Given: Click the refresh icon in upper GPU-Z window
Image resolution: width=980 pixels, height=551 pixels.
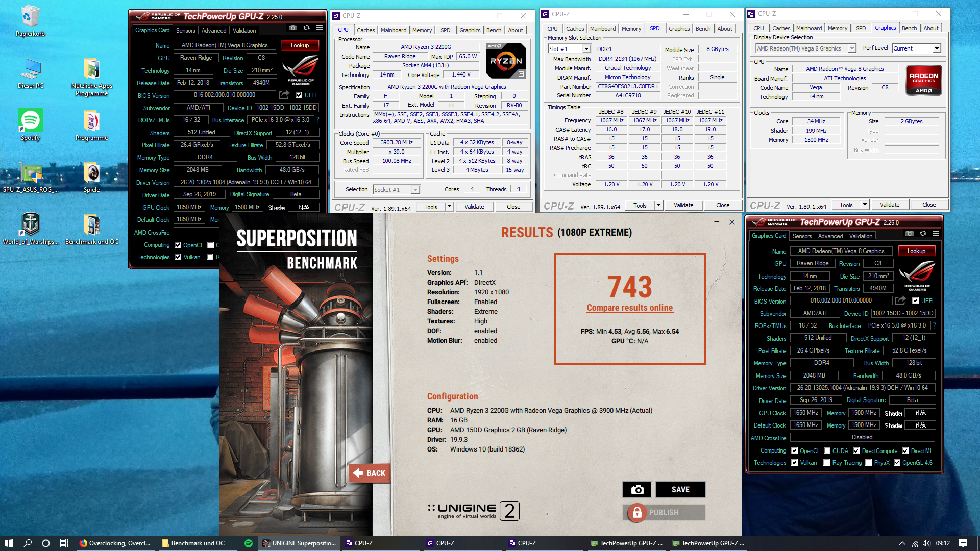Looking at the screenshot, I should pyautogui.click(x=306, y=28).
